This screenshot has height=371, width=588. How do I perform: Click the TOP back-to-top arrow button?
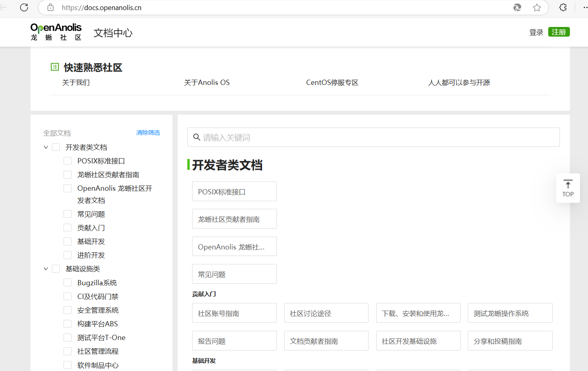[x=568, y=188]
